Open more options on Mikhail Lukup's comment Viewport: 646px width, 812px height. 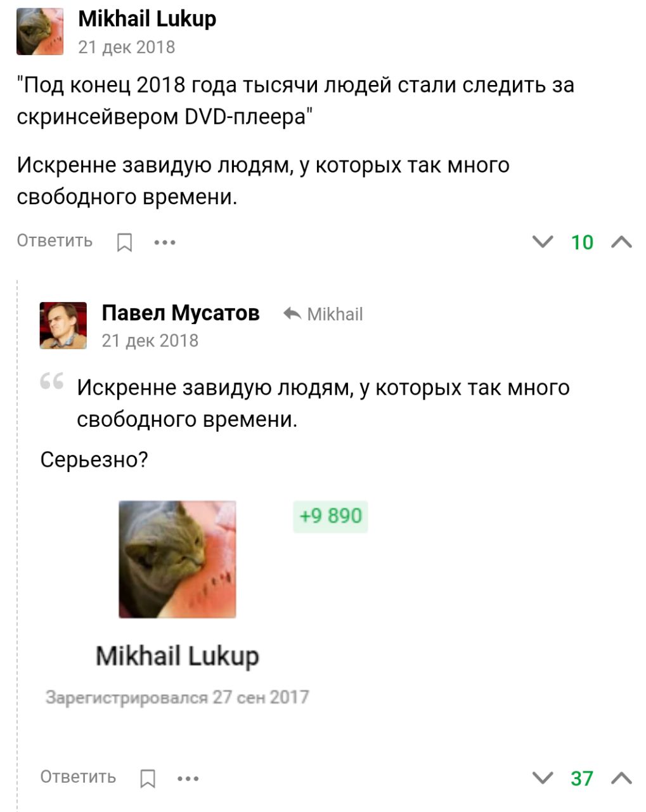click(165, 242)
